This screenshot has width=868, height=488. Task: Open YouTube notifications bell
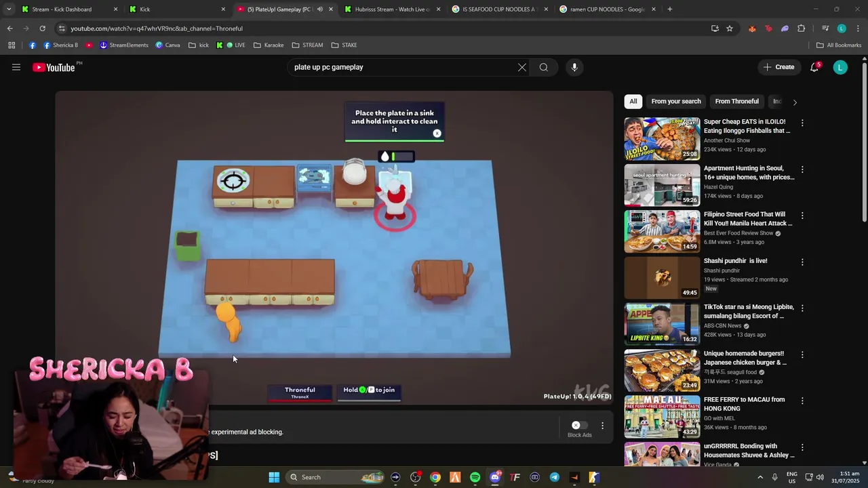pos(815,67)
